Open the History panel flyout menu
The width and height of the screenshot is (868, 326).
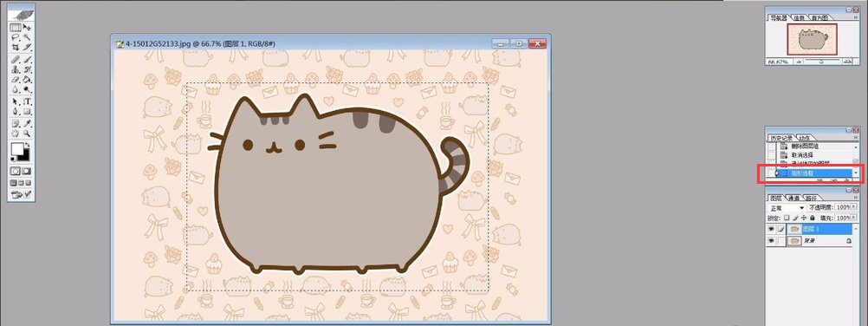coord(856,138)
